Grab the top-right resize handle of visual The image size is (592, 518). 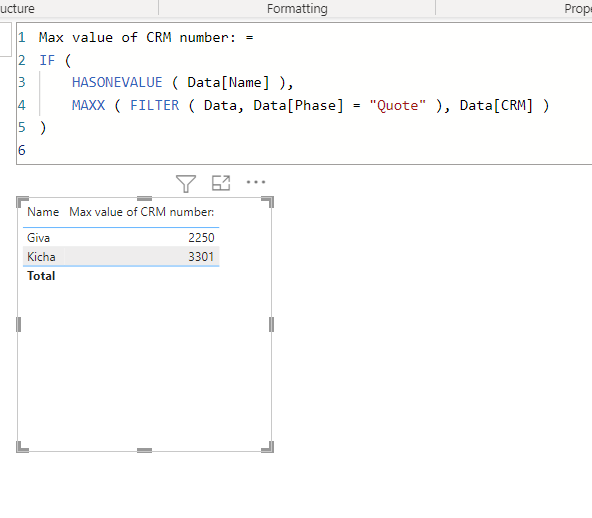tap(268, 202)
